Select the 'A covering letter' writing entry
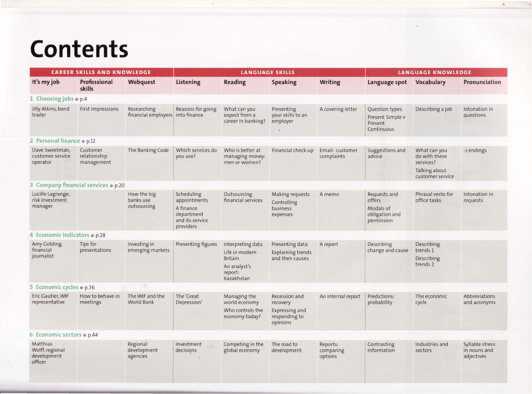 [338, 109]
